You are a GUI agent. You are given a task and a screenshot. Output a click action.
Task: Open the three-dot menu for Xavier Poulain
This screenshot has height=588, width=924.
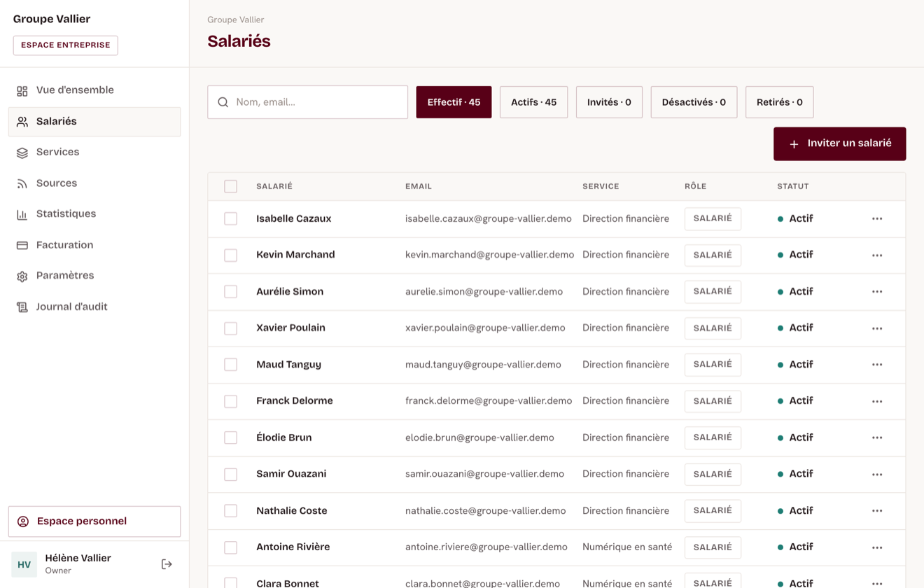[x=877, y=328]
